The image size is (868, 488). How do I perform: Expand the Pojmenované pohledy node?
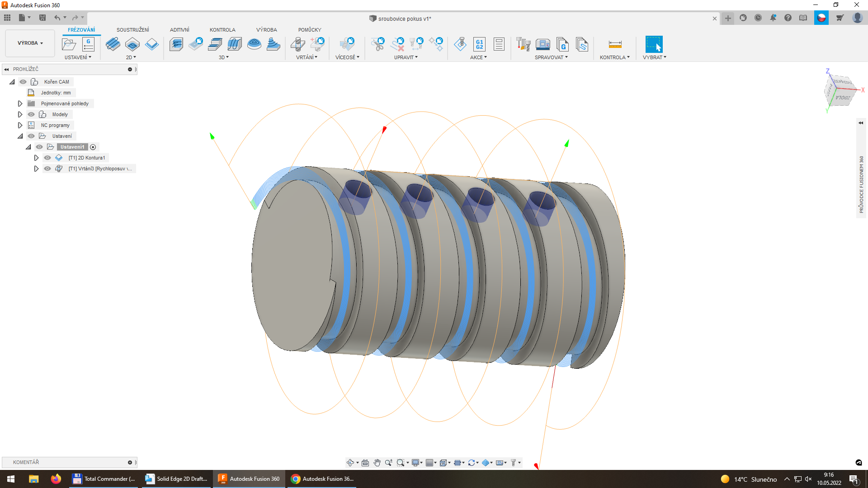coord(20,103)
